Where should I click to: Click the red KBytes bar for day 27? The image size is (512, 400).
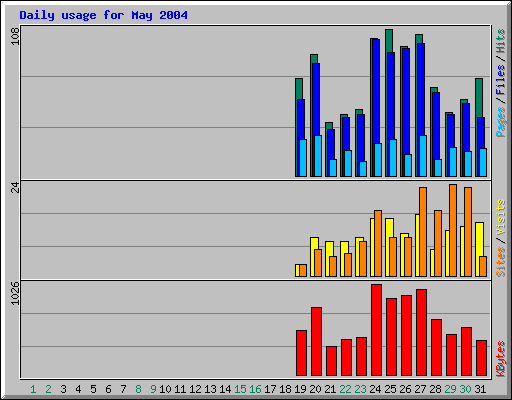click(x=422, y=333)
